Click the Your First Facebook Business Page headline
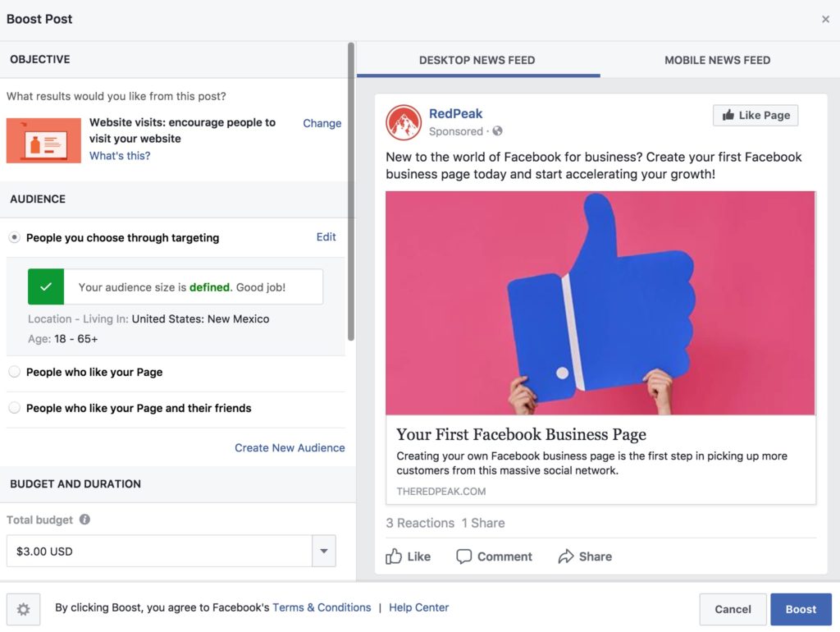840x632 pixels. (x=521, y=434)
